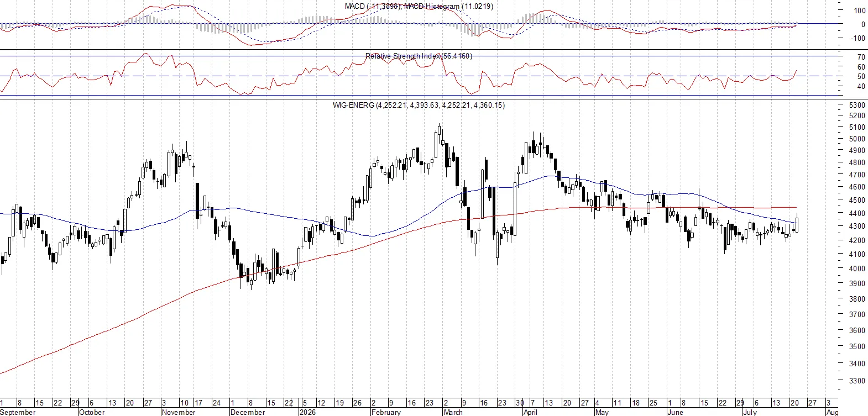This screenshot has width=868, height=416.
Task: Click the MACD scale value -100
Action: 858,38
